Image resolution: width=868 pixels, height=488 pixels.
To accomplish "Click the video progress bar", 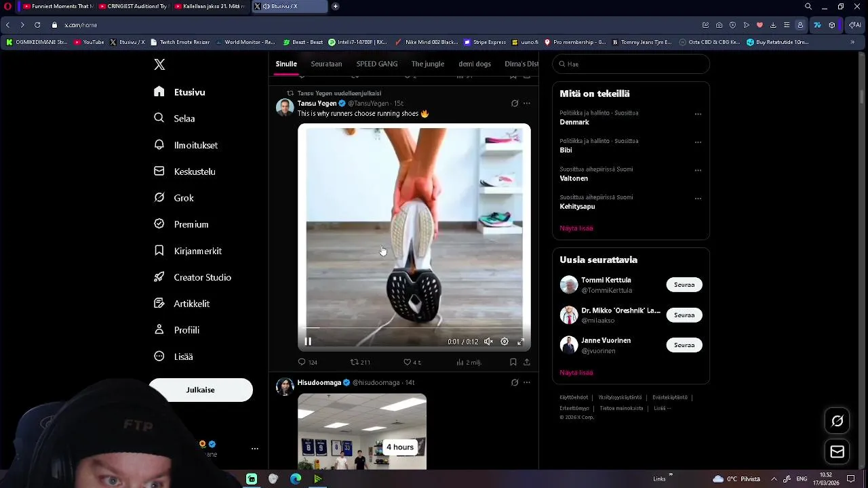I will (414, 328).
